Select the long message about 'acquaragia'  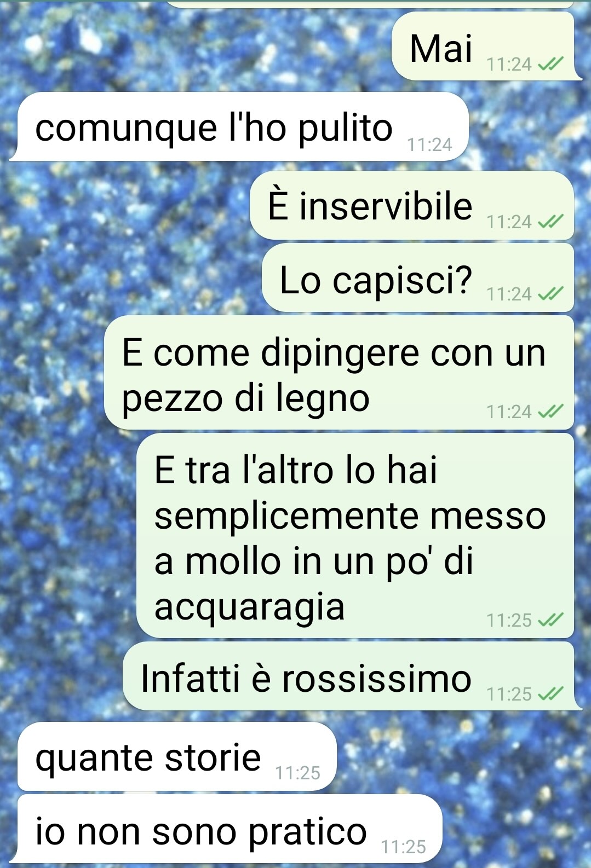(x=355, y=536)
